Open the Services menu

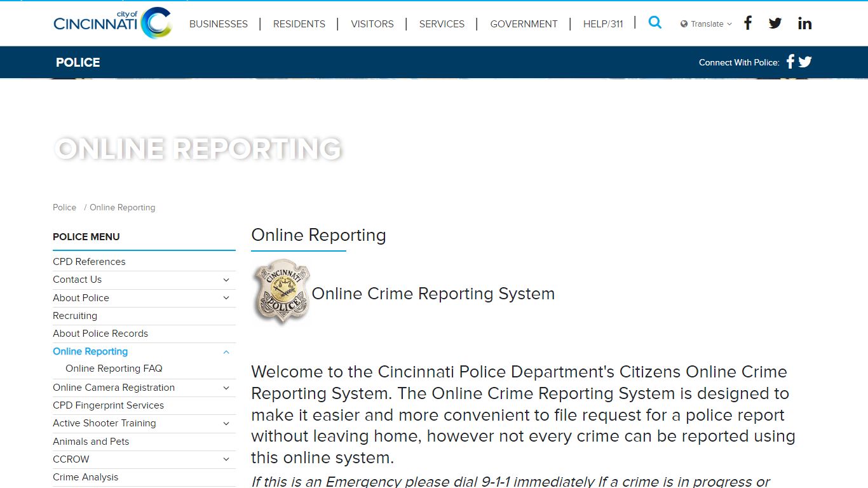[x=442, y=24]
